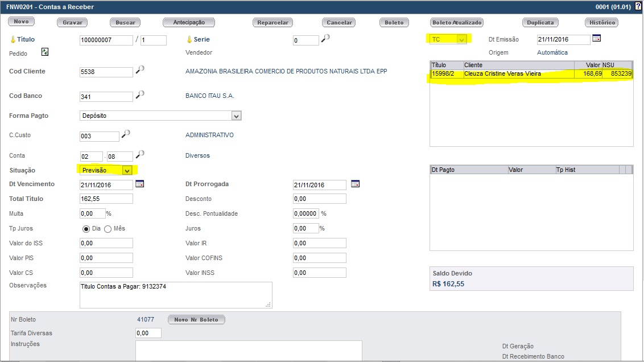The height and width of the screenshot is (362, 644).
Task: Click the Novo Nr Boleto button
Action: coord(196,320)
